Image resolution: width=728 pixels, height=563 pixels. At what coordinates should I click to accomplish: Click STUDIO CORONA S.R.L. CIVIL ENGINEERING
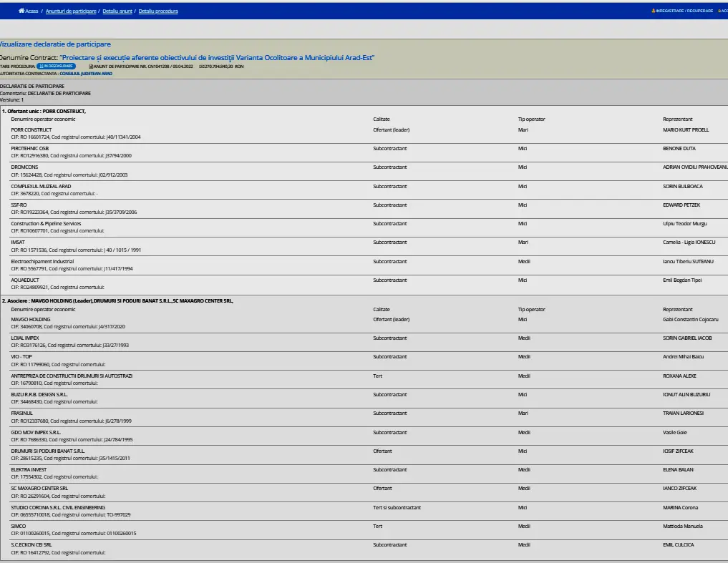58,507
